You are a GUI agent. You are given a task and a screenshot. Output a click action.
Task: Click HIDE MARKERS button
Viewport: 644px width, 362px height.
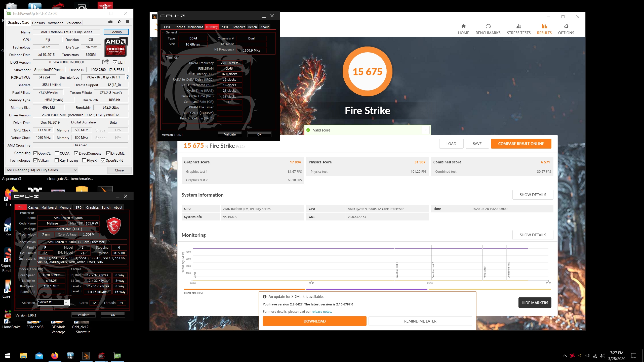535,303
